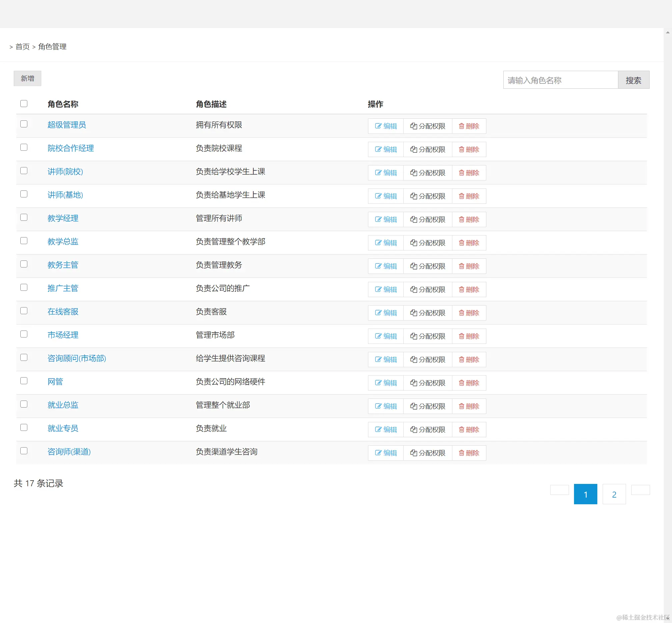Go to page 2 of records
The image size is (672, 623).
pyautogui.click(x=614, y=494)
